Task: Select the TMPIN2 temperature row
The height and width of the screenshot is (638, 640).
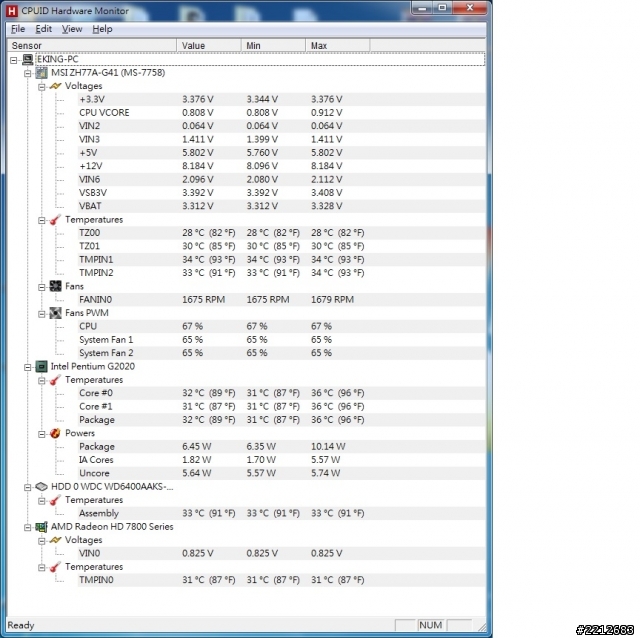Action: (282, 273)
